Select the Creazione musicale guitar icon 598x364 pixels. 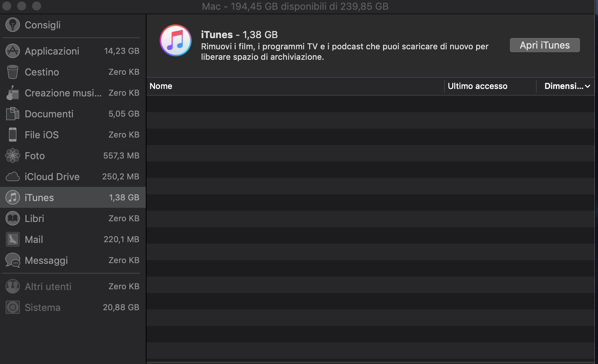point(13,93)
